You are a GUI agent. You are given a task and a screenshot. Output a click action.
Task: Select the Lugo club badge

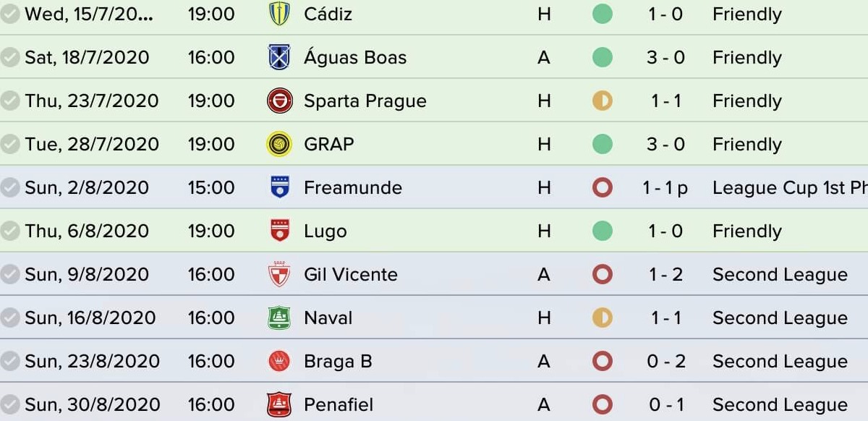point(279,231)
